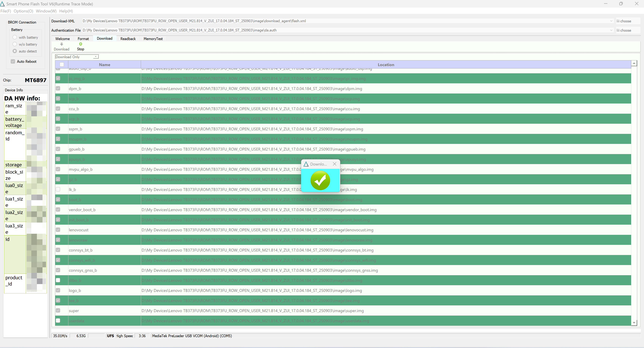Click the Flash Tool title bar logo
Image resolution: width=644 pixels, height=348 pixels.
coord(2,4)
